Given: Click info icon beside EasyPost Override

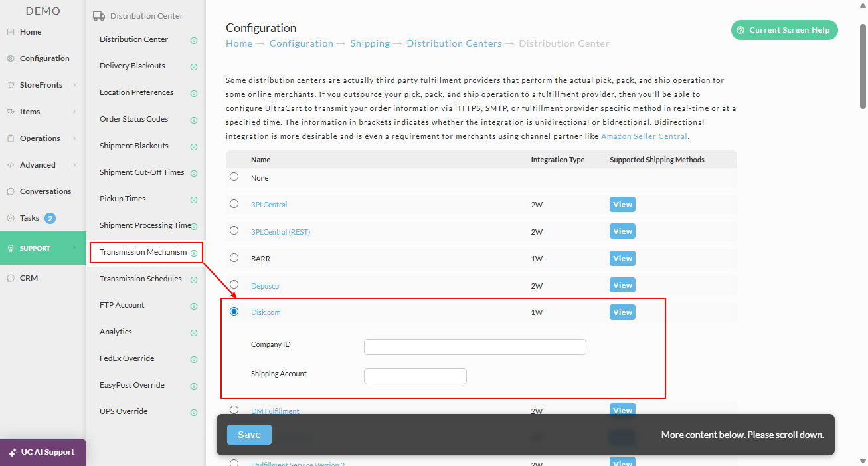Looking at the screenshot, I should [194, 386].
